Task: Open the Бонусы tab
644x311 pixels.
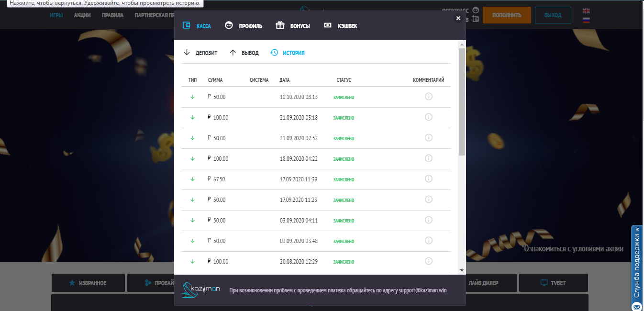Action: [293, 26]
